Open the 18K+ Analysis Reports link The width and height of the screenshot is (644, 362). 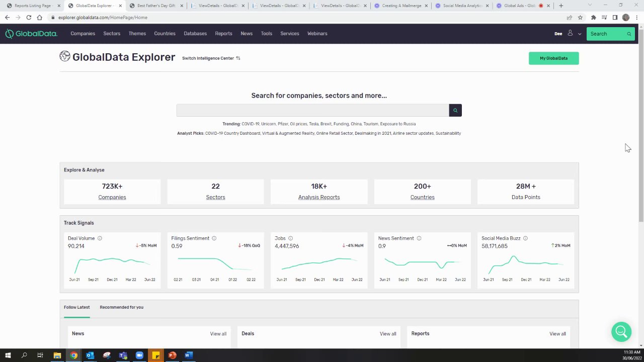pos(319,197)
